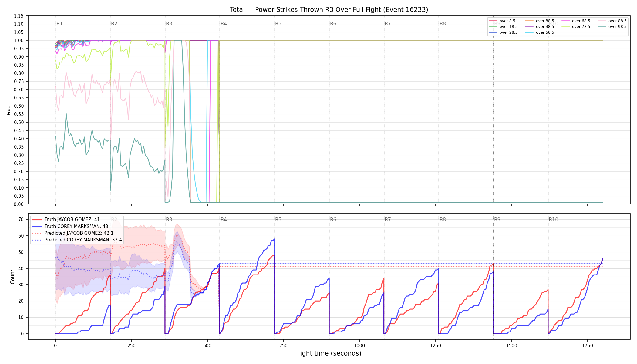The height and width of the screenshot is (364, 637).
Task: Click the R5 round label in the Prob chart
Action: (x=278, y=24)
